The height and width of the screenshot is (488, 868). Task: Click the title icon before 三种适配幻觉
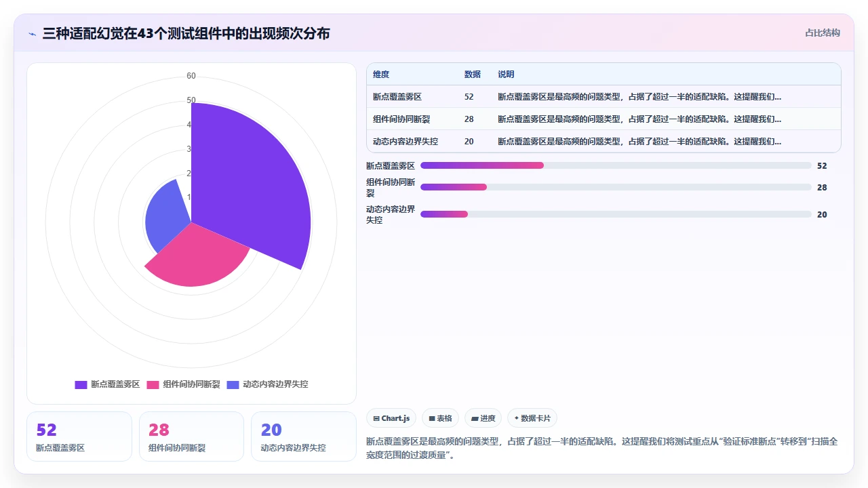pos(32,34)
